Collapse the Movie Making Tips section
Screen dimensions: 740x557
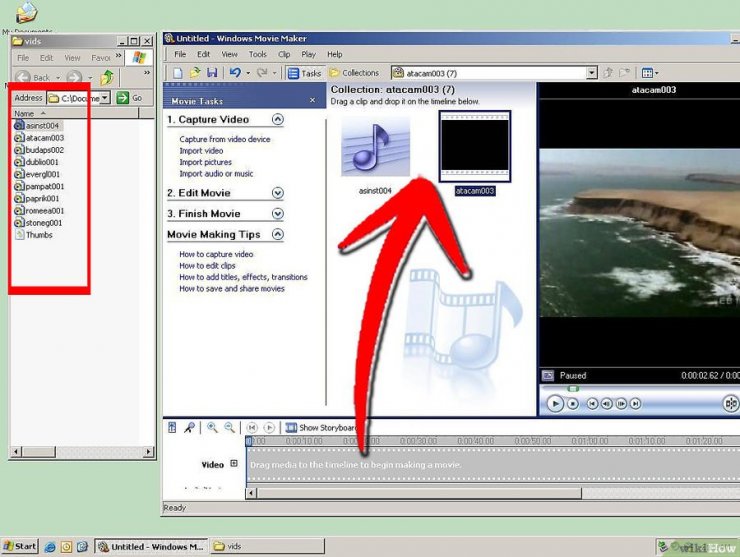[278, 235]
